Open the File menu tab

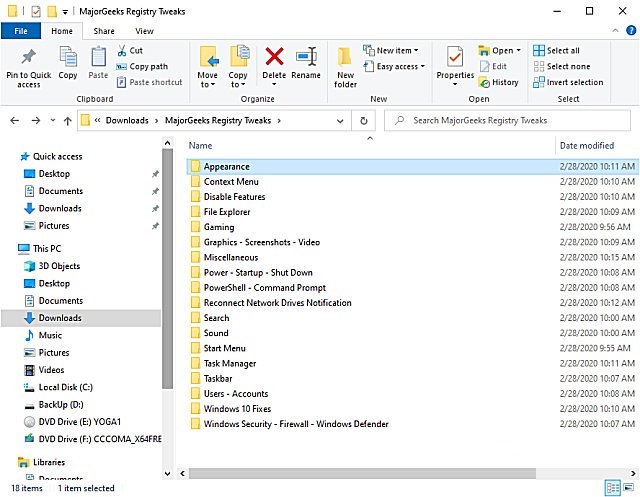[21, 31]
